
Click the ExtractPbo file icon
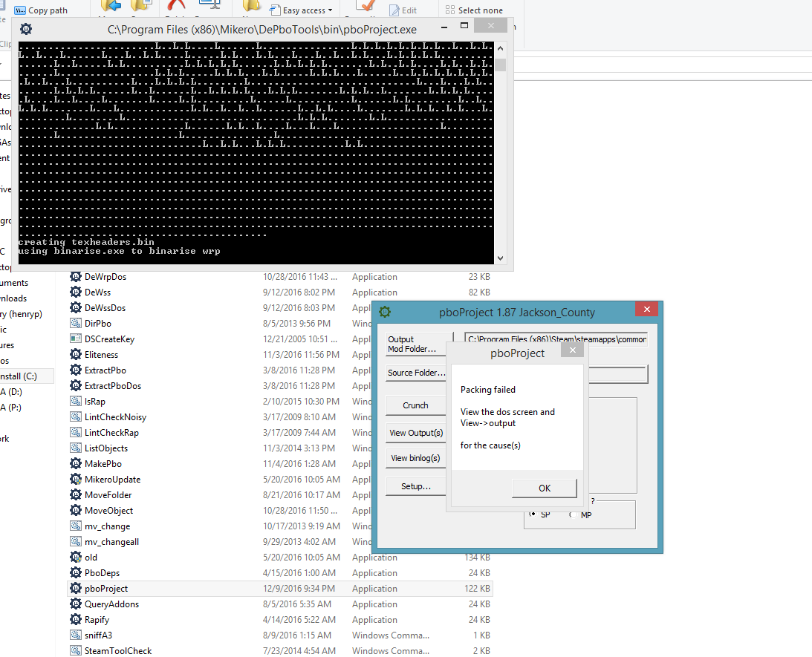[x=76, y=370]
